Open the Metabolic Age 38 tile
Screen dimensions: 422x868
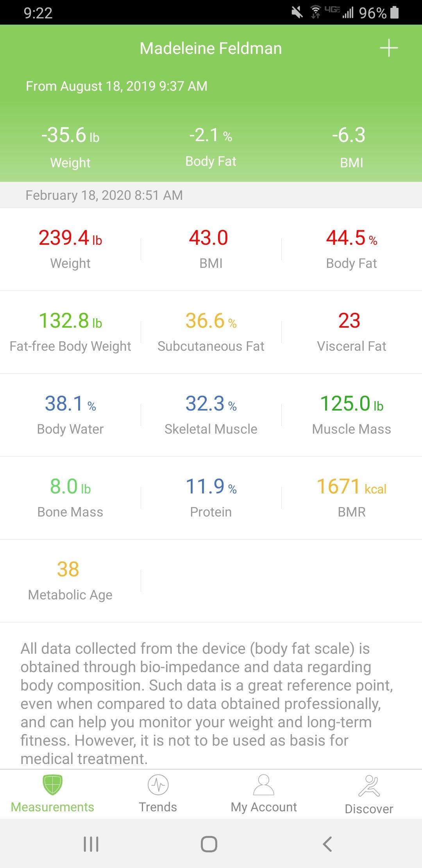(x=70, y=581)
